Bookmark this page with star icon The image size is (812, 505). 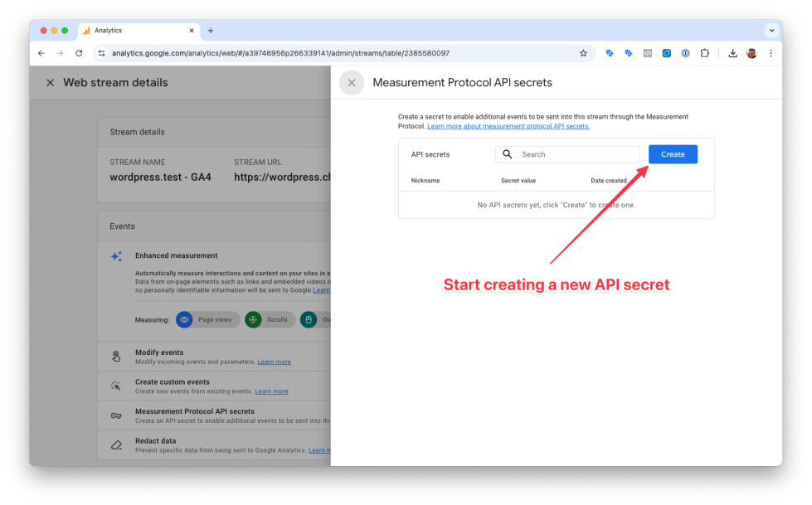pos(583,53)
